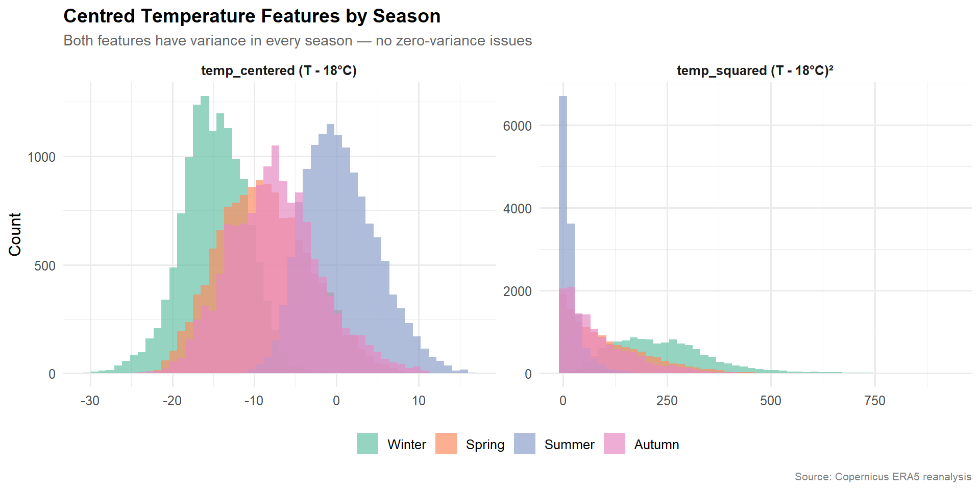The image size is (980, 490).
Task: Click the temp_squared facet title
Action: pos(755,70)
